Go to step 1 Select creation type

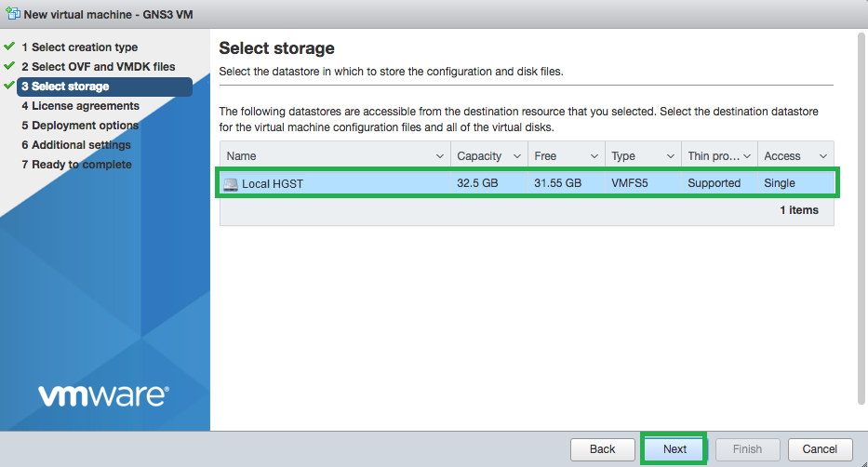coord(79,47)
